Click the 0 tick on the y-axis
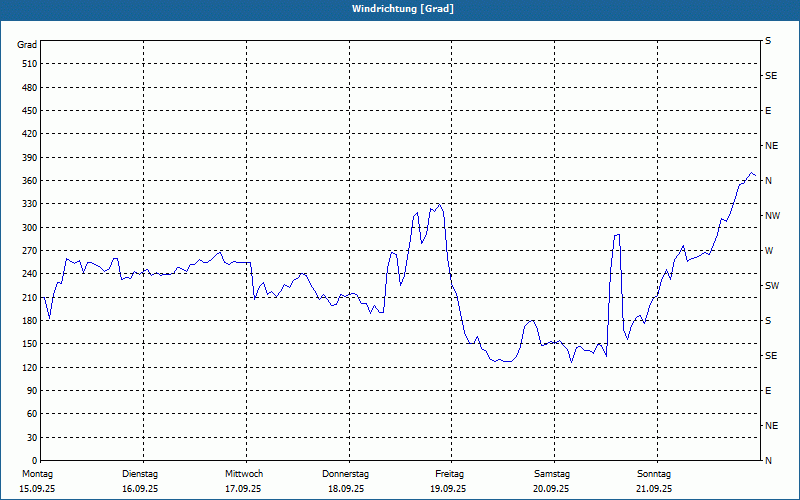This screenshot has height=500, width=800. (x=33, y=461)
